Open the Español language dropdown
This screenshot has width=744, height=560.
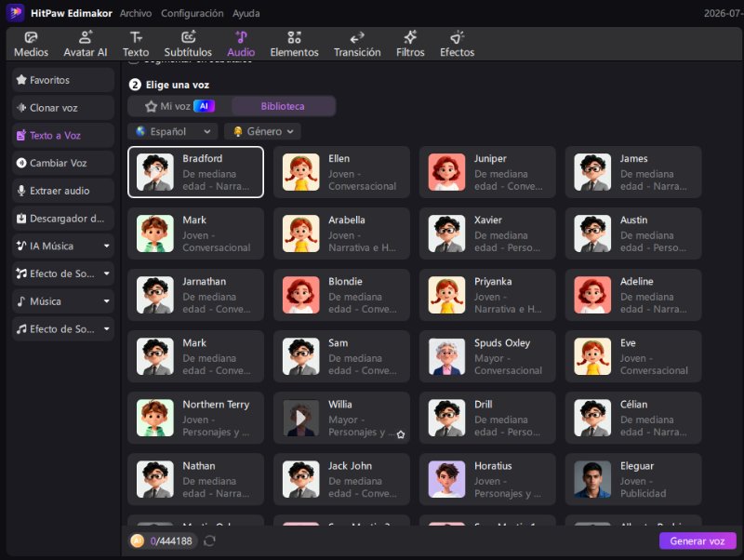click(x=173, y=131)
